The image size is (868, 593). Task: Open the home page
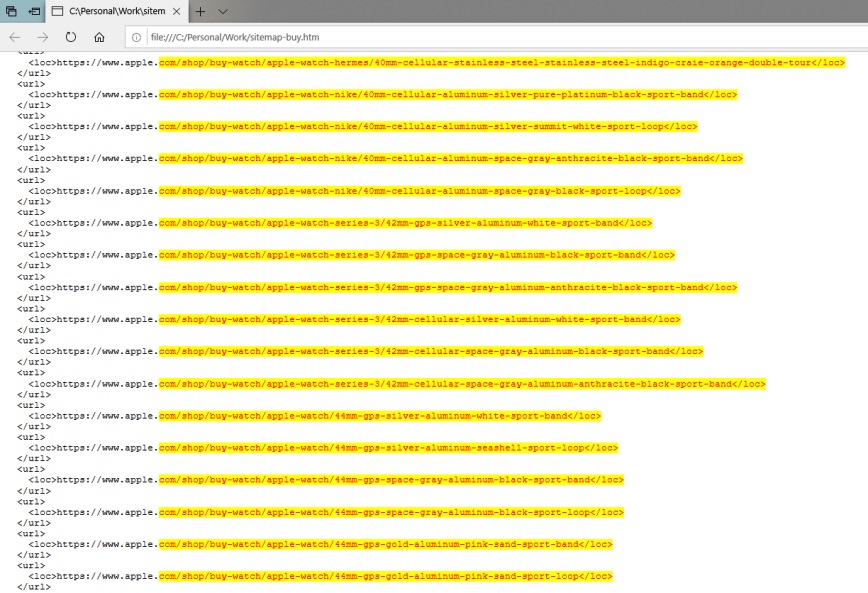click(x=99, y=37)
